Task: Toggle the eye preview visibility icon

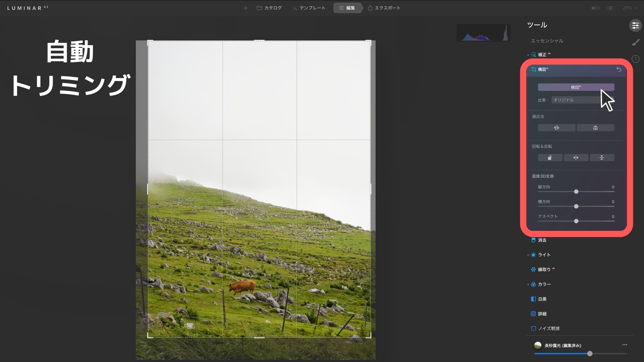Action: tap(610, 8)
